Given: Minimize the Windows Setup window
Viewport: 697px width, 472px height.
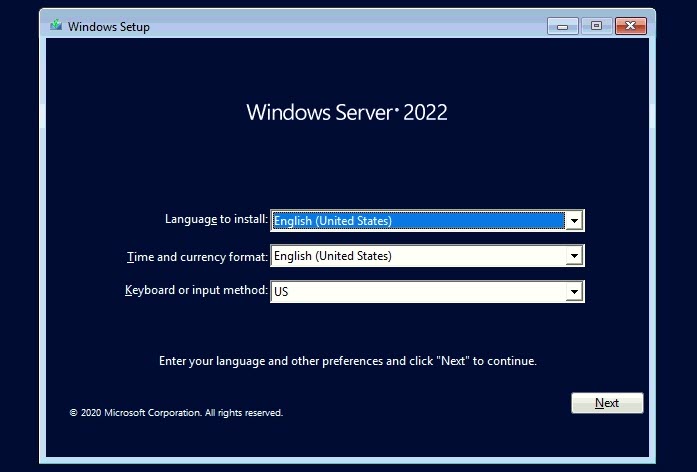Looking at the screenshot, I should (x=563, y=26).
